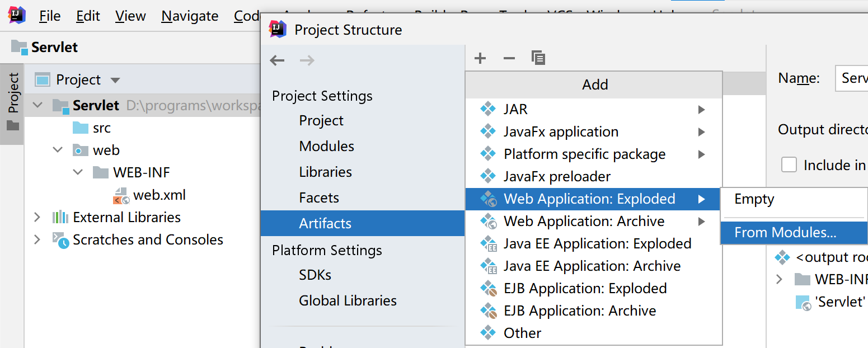868x348 pixels.
Task: Select Web Application: Archive entry
Action: 584,221
